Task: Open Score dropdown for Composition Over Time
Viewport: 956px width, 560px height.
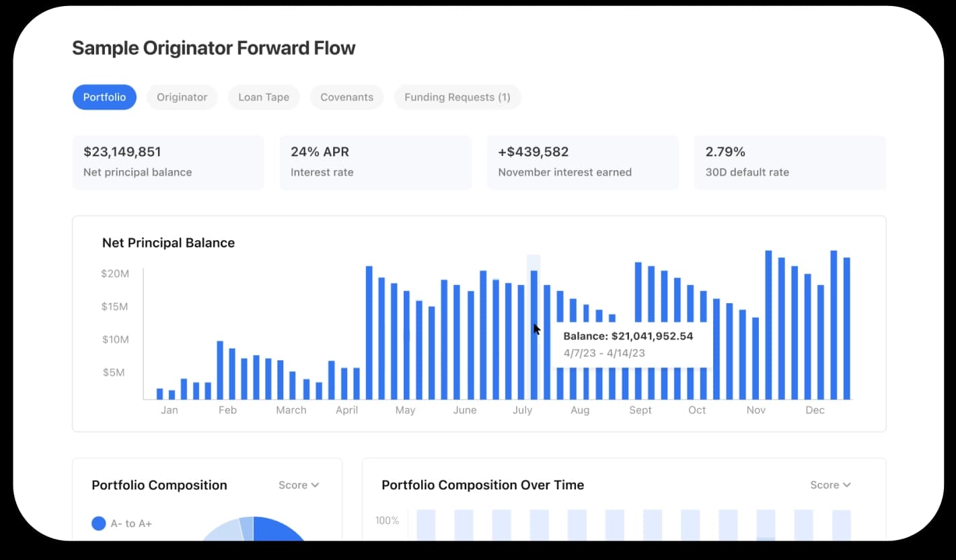Action: click(830, 485)
